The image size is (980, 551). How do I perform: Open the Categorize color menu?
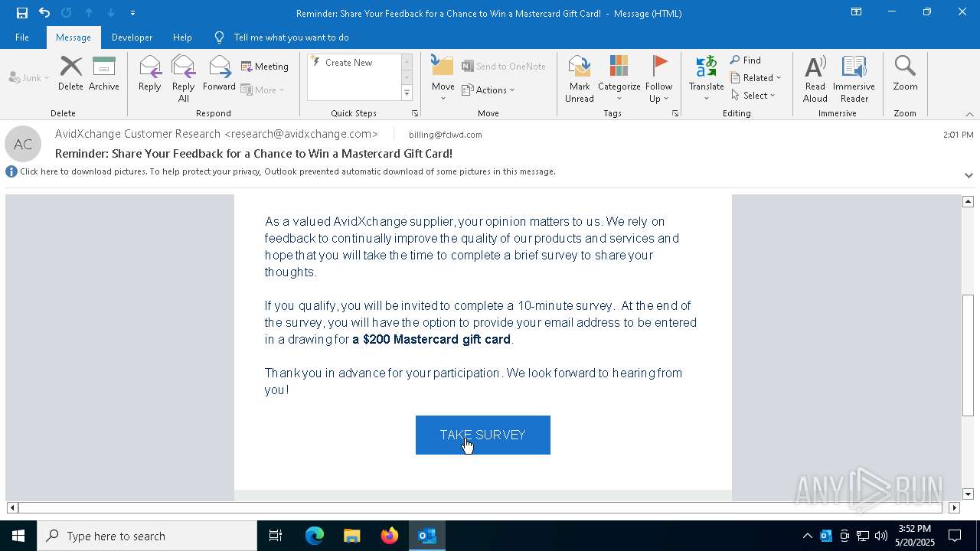(x=619, y=79)
